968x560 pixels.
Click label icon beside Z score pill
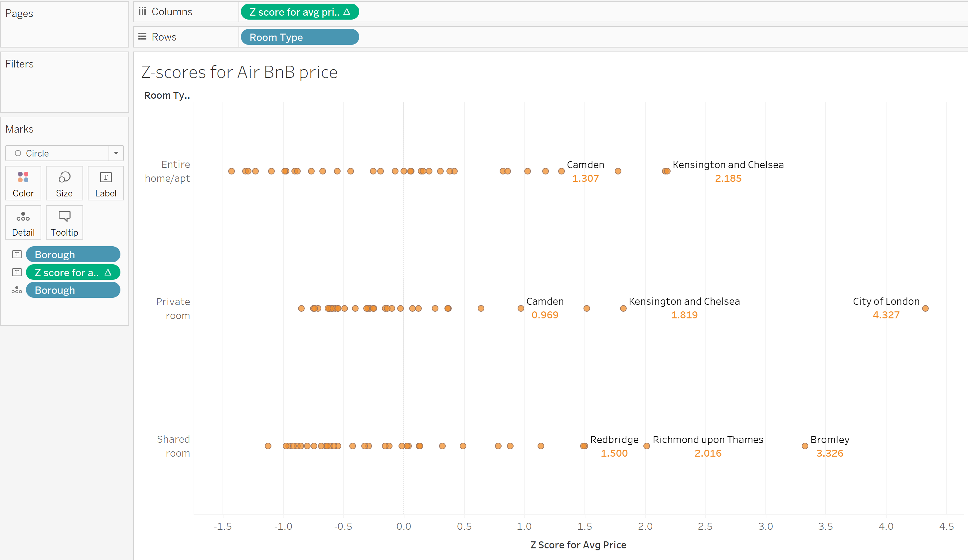[x=17, y=273]
